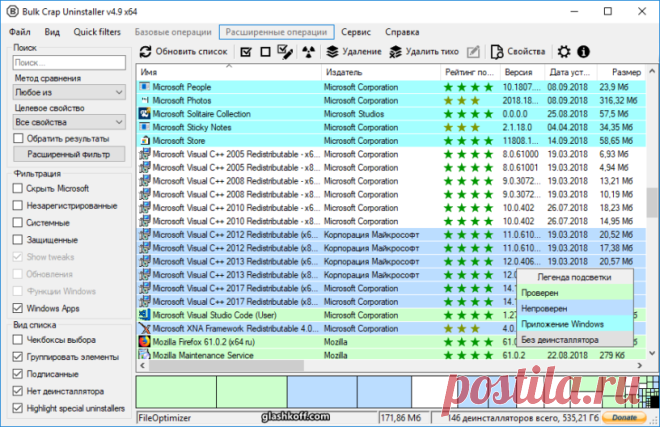Click the edit pencil icon in toolbar

click(x=473, y=52)
